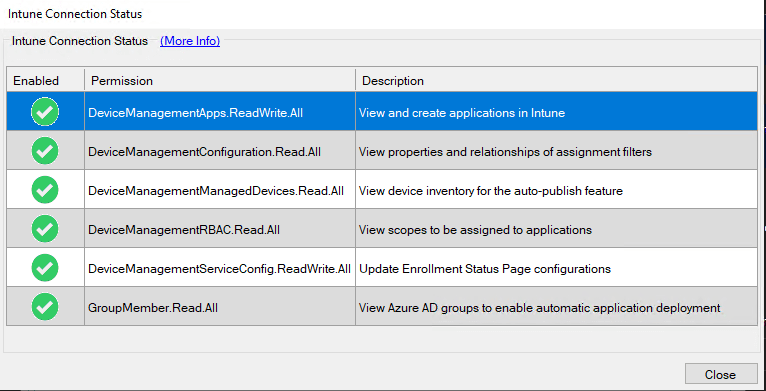The width and height of the screenshot is (766, 391).
Task: Click the green checkmark beside GroupMember.Read.All
Action: pos(45,307)
